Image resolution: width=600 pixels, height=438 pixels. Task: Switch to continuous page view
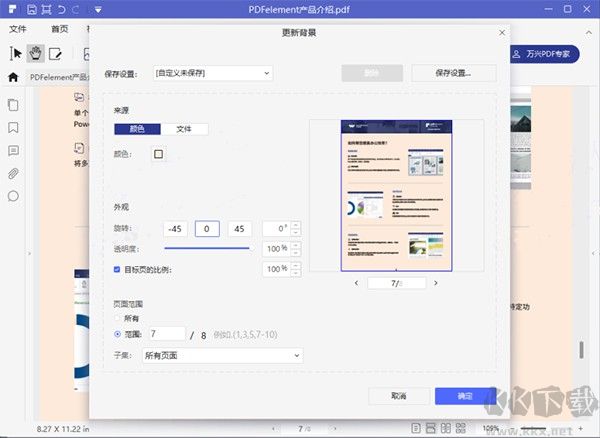pos(430,428)
